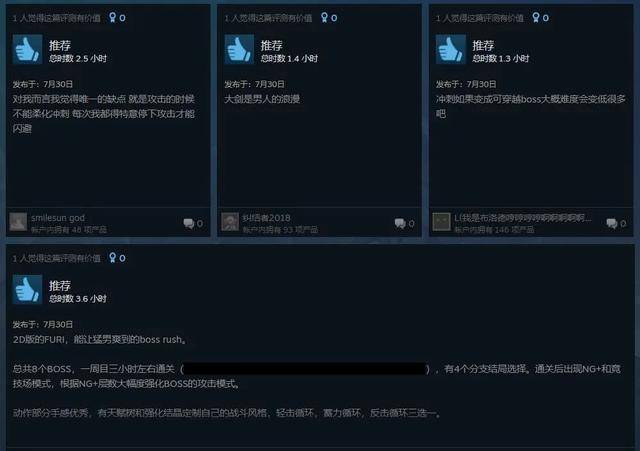640x451 pixels.
Task: Click the username ending in 2018
Action: 266,218
